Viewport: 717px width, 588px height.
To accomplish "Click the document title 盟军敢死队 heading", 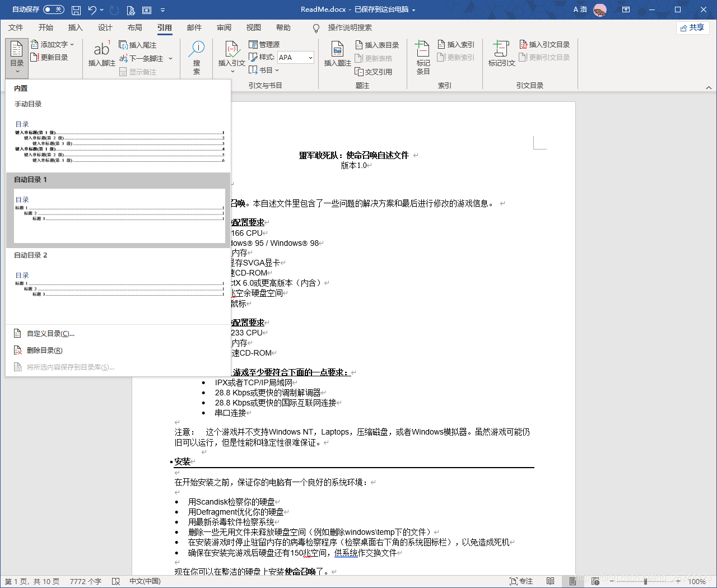I will pos(353,155).
